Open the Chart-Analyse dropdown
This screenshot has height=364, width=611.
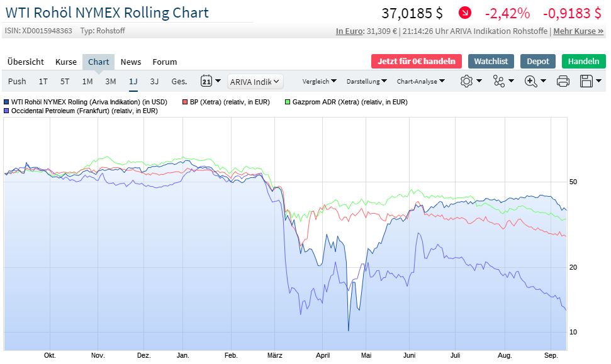click(x=422, y=81)
